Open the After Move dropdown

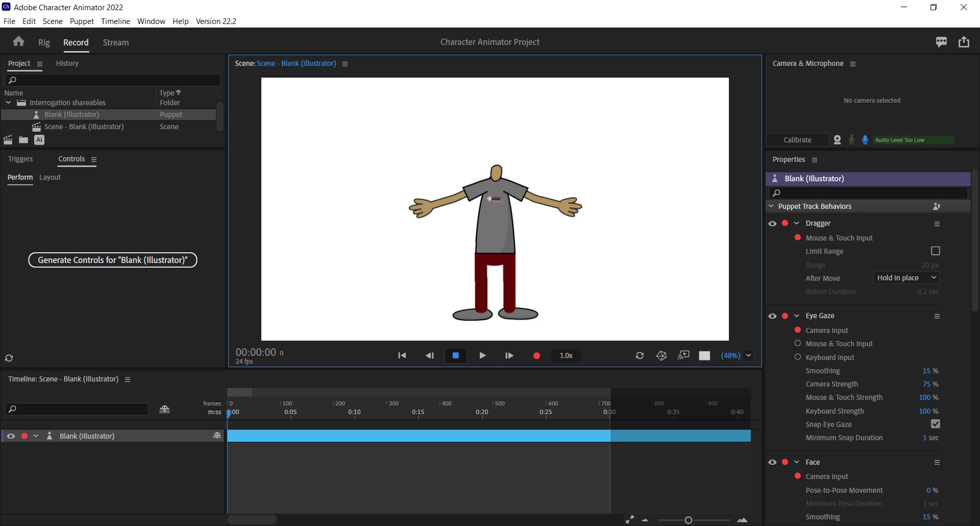(x=906, y=278)
